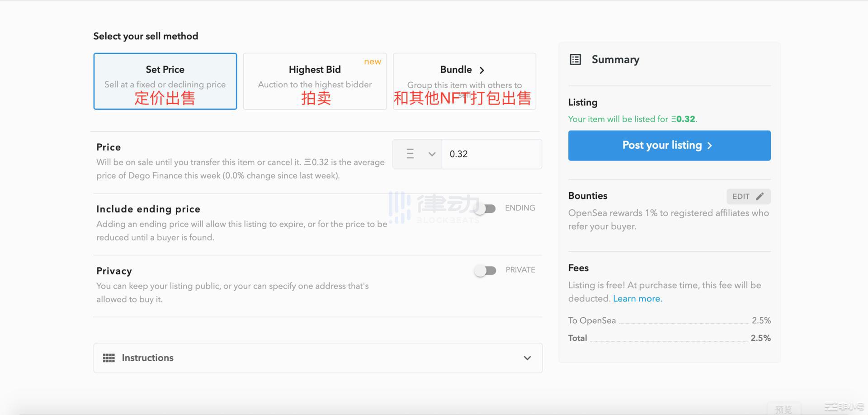Image resolution: width=868 pixels, height=415 pixels.
Task: Open the currency selector dropdown arrow
Action: click(x=432, y=154)
